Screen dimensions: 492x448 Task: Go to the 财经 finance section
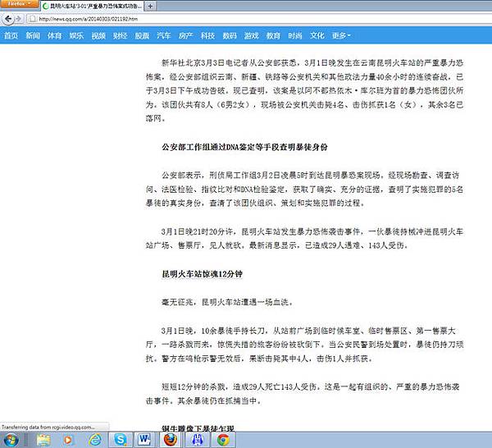tap(121, 36)
